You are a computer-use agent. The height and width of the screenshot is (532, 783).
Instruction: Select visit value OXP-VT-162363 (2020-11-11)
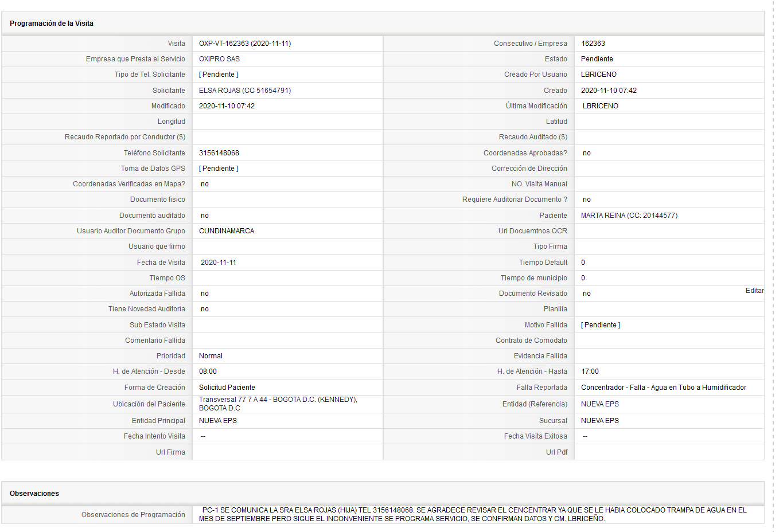pos(245,44)
